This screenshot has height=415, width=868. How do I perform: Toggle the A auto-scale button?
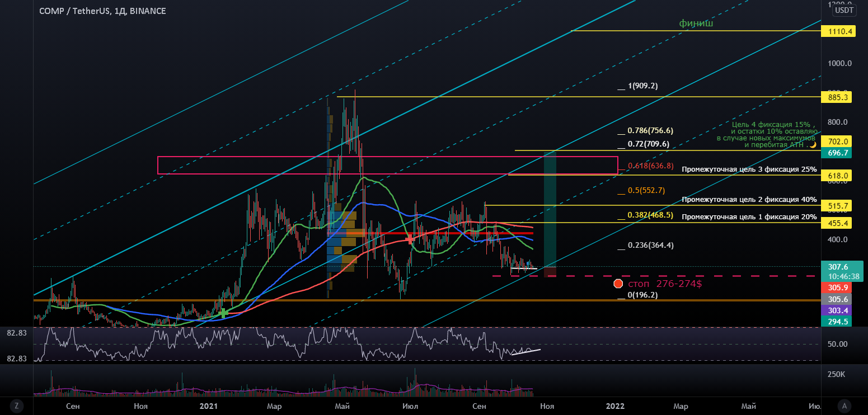(844, 405)
